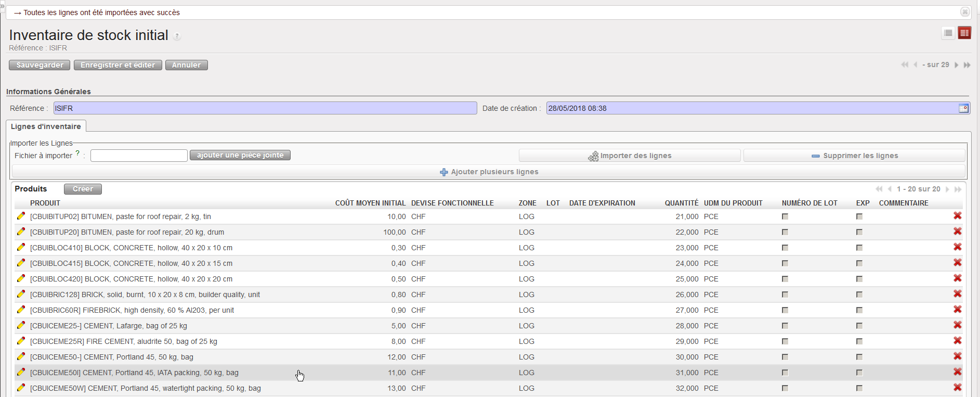Expand Ajouter plusieurs lignes
Viewport: 980px width, 397px height.
(x=489, y=172)
